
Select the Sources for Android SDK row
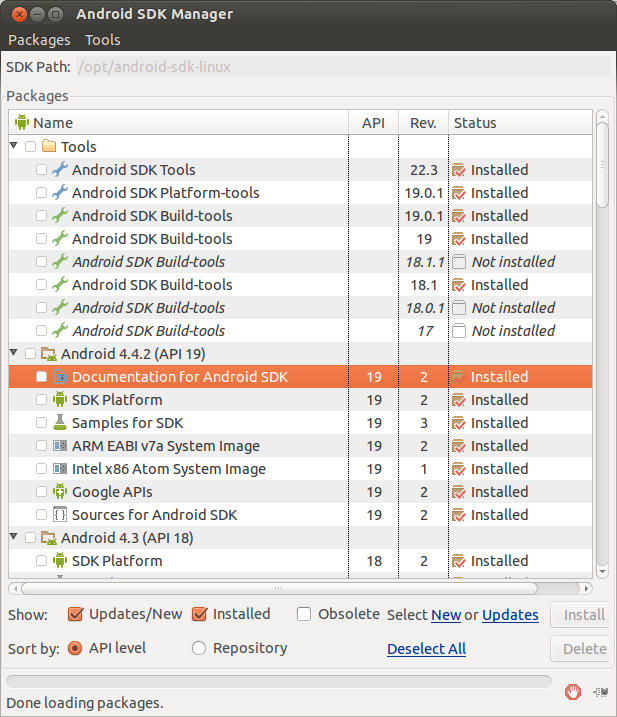300,514
